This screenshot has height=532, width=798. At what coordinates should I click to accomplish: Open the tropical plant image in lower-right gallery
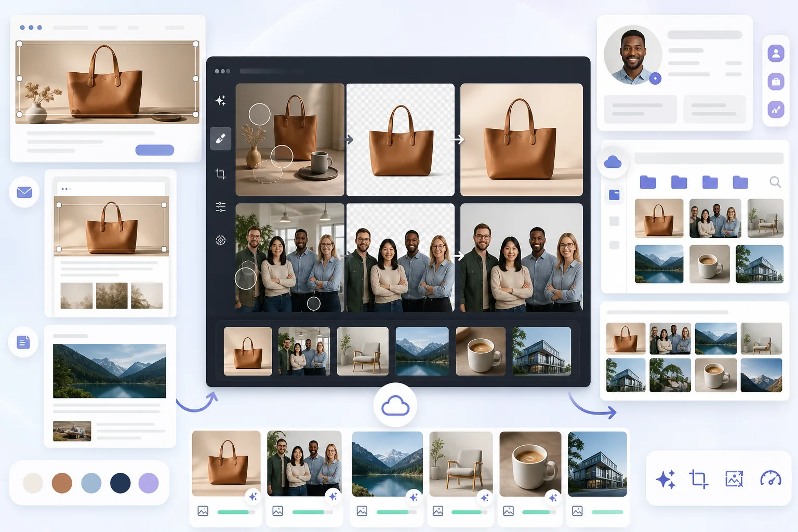[670, 375]
